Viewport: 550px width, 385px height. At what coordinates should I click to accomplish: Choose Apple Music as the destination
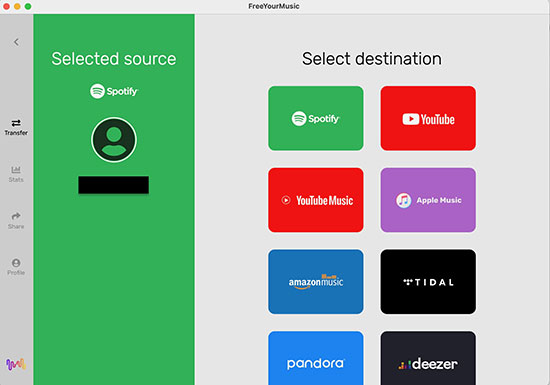click(x=428, y=200)
